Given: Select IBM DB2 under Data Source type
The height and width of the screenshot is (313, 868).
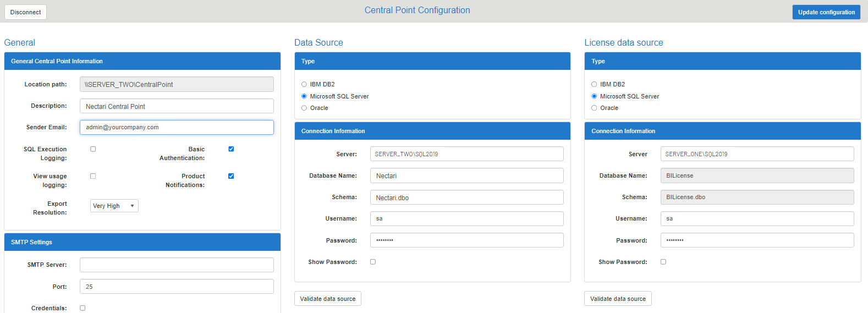Looking at the screenshot, I should tap(304, 84).
